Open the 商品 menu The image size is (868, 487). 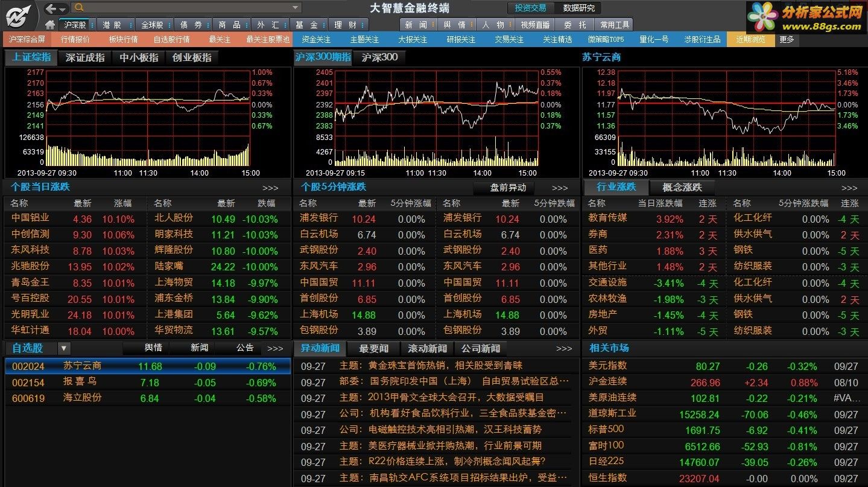click(229, 25)
